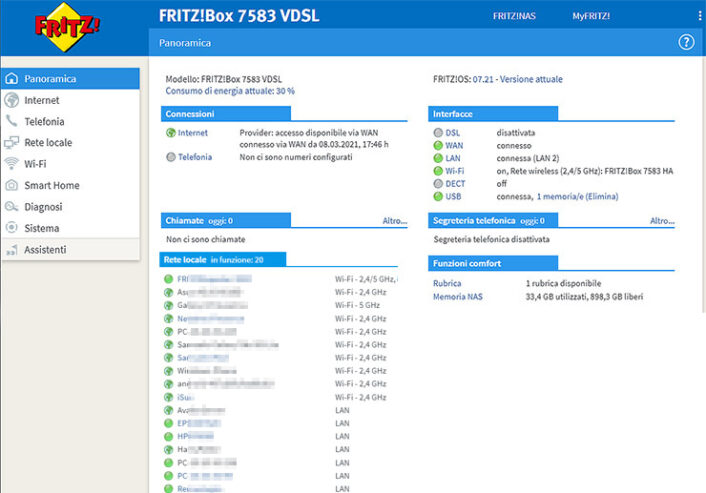Click the Wi-Fi signal icon in sidebar
The image size is (706, 493).
point(11,164)
